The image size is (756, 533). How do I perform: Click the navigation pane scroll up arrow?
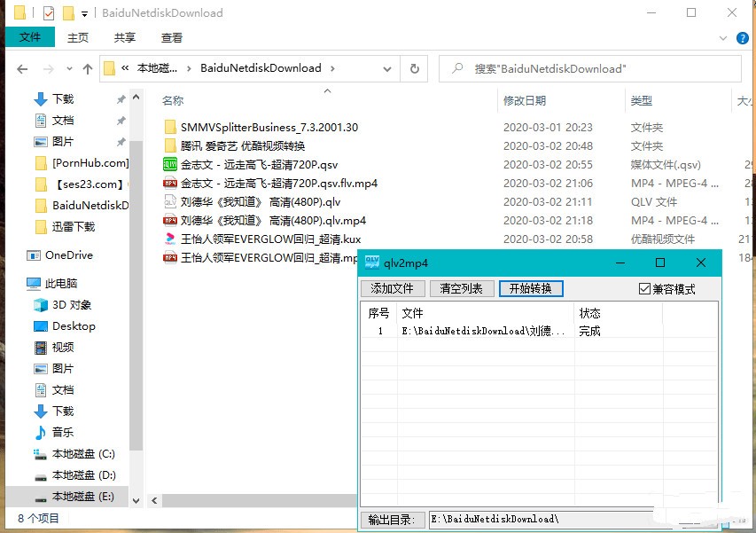[x=136, y=98]
